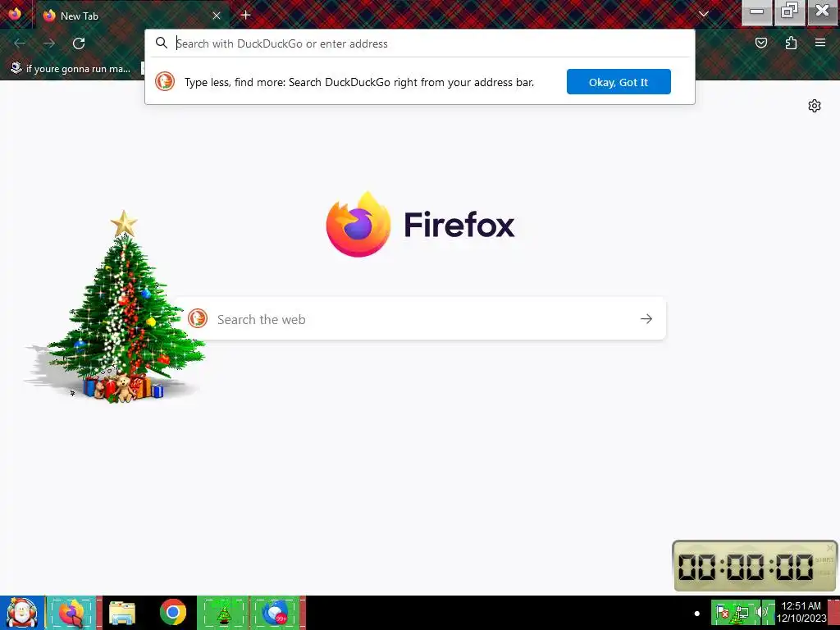Image resolution: width=840 pixels, height=630 pixels.
Task: Start the timer widget's START button
Action: [x=824, y=559]
